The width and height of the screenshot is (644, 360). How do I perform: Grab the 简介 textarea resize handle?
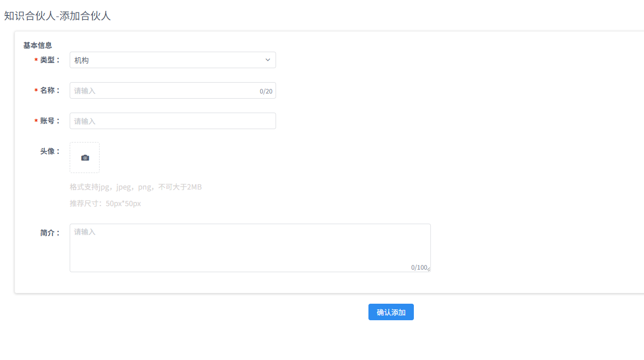pyautogui.click(x=428, y=270)
